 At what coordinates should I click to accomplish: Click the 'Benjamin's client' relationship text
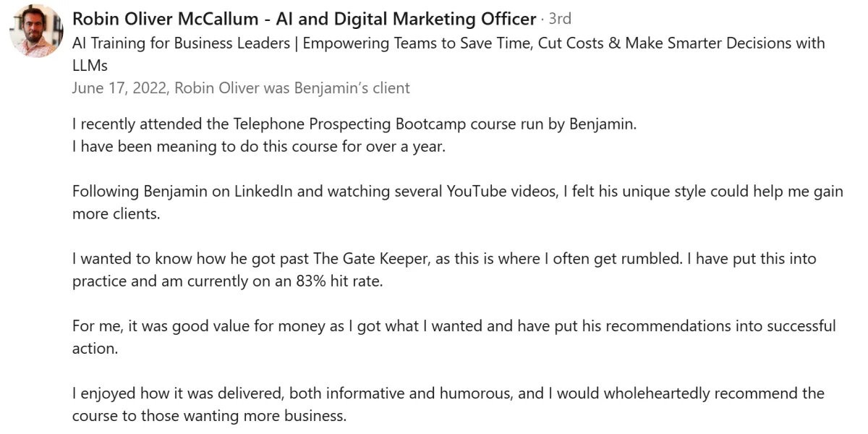click(x=351, y=88)
